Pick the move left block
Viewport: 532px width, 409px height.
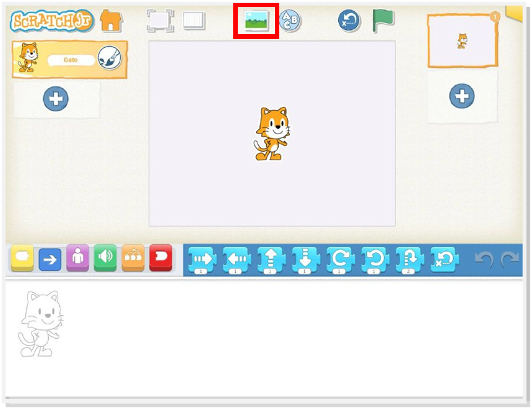point(237,260)
